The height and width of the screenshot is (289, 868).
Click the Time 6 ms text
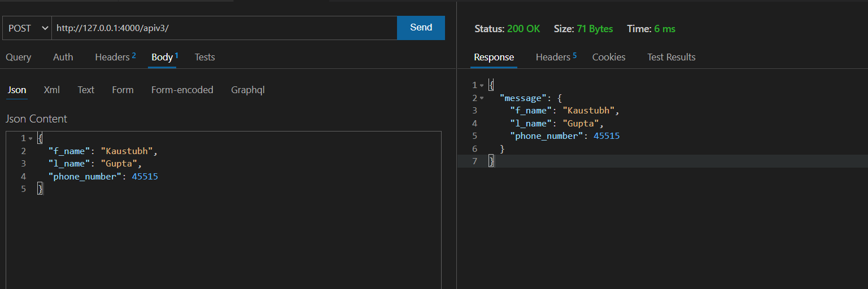pos(651,29)
